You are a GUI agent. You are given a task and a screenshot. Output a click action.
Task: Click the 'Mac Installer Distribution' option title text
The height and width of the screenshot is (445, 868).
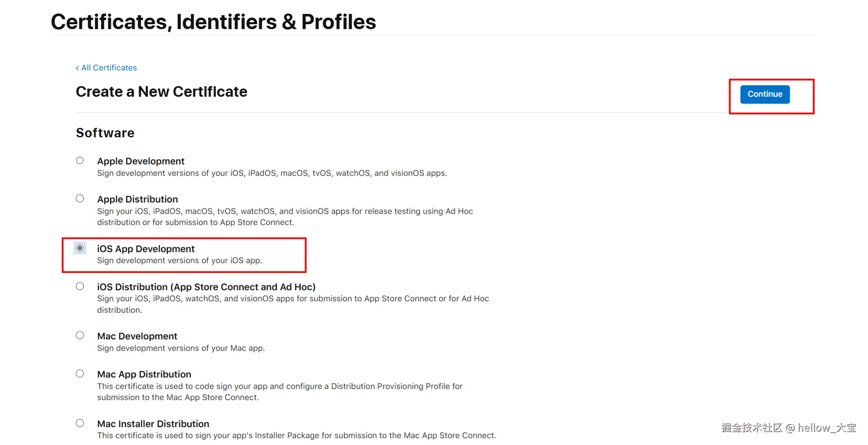click(153, 424)
